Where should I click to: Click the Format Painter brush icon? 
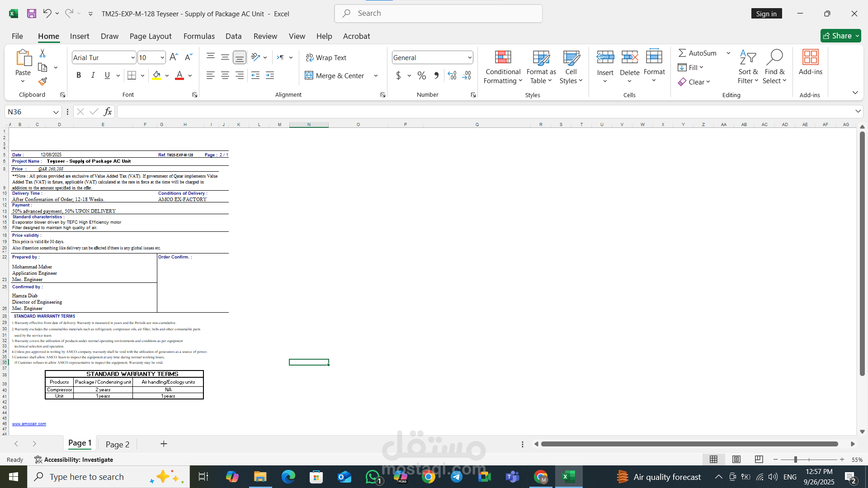tap(42, 81)
